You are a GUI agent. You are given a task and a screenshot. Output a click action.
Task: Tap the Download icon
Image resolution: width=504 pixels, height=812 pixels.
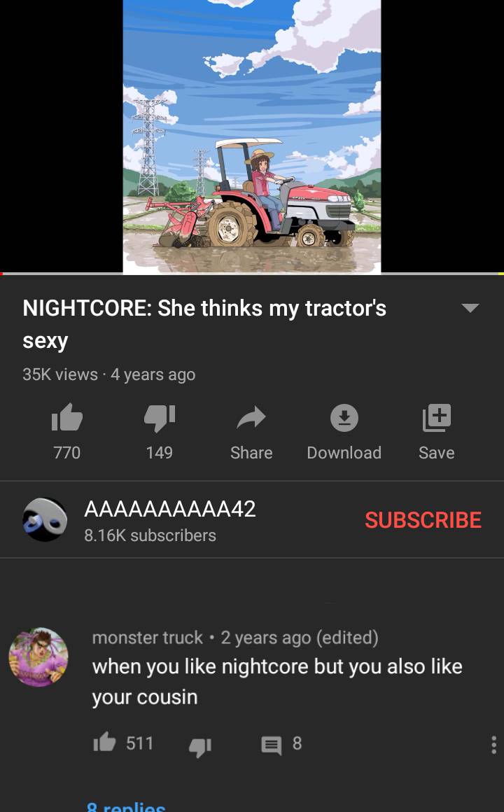pyautogui.click(x=344, y=417)
